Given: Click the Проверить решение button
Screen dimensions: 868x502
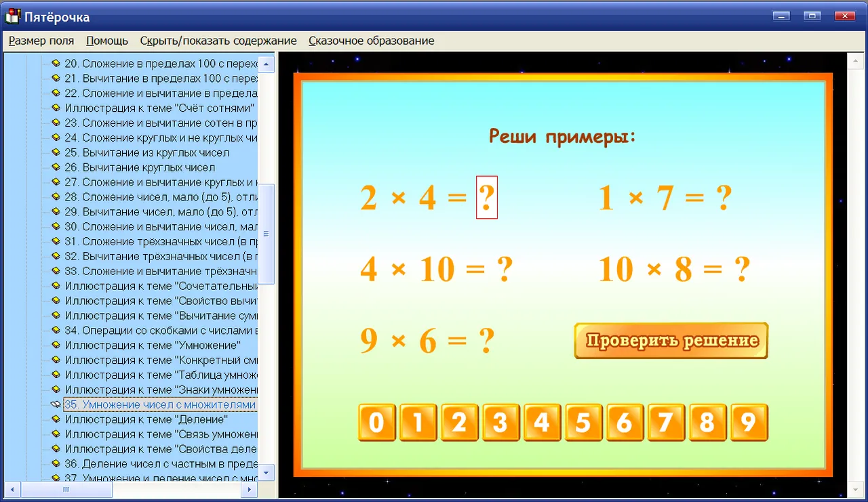Looking at the screenshot, I should [x=671, y=340].
